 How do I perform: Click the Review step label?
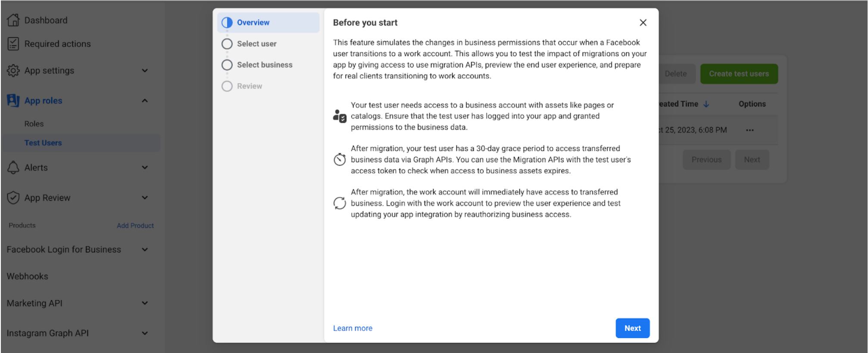tap(250, 86)
